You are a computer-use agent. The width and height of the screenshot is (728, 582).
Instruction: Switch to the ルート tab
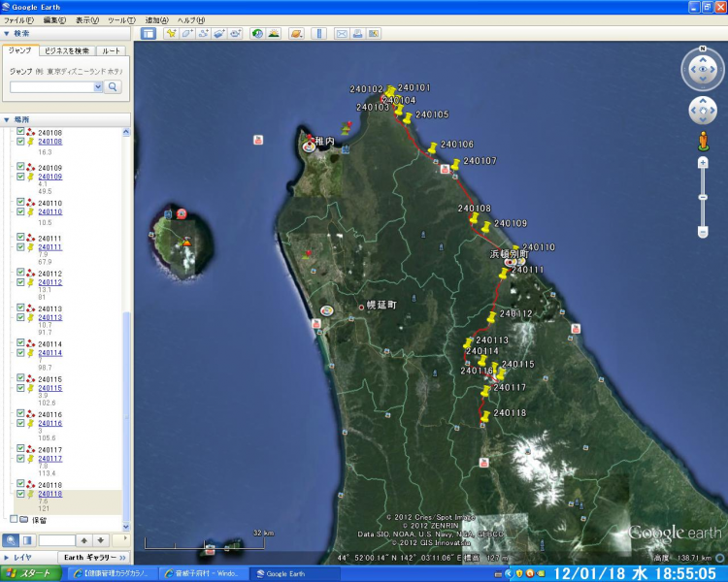click(x=111, y=51)
